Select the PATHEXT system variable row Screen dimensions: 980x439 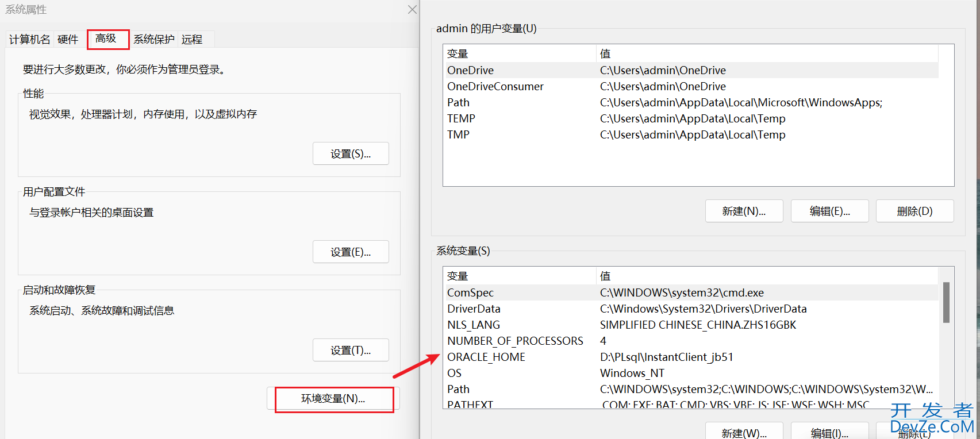[x=691, y=403]
